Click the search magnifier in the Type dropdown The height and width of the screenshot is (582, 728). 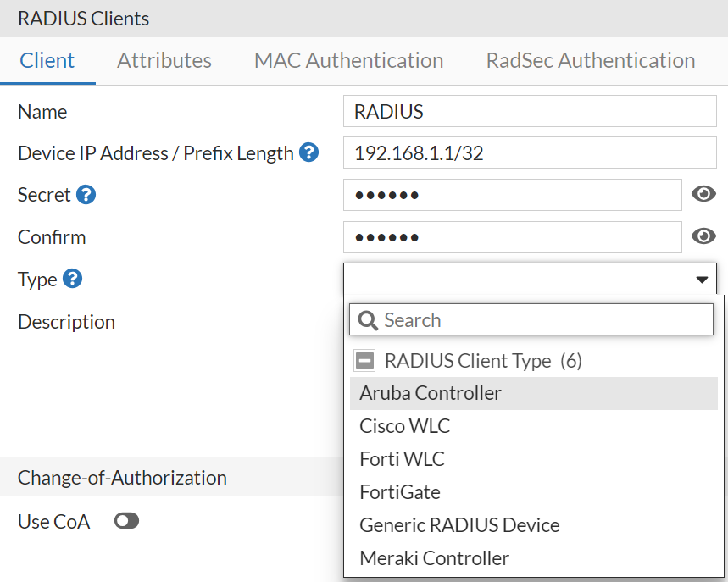pos(368,319)
